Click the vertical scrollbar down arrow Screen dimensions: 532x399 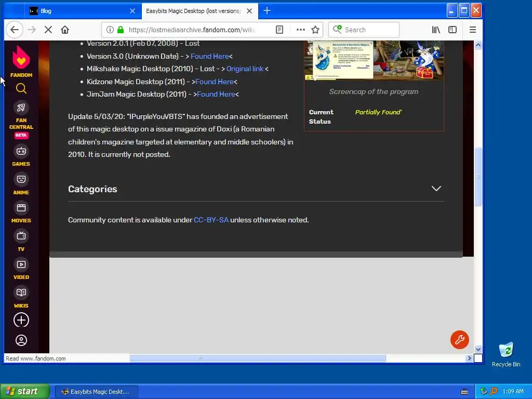(478, 349)
